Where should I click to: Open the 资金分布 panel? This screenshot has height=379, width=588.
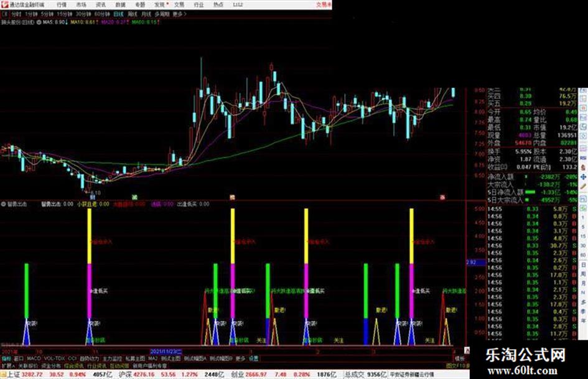pyautogui.click(x=51, y=365)
